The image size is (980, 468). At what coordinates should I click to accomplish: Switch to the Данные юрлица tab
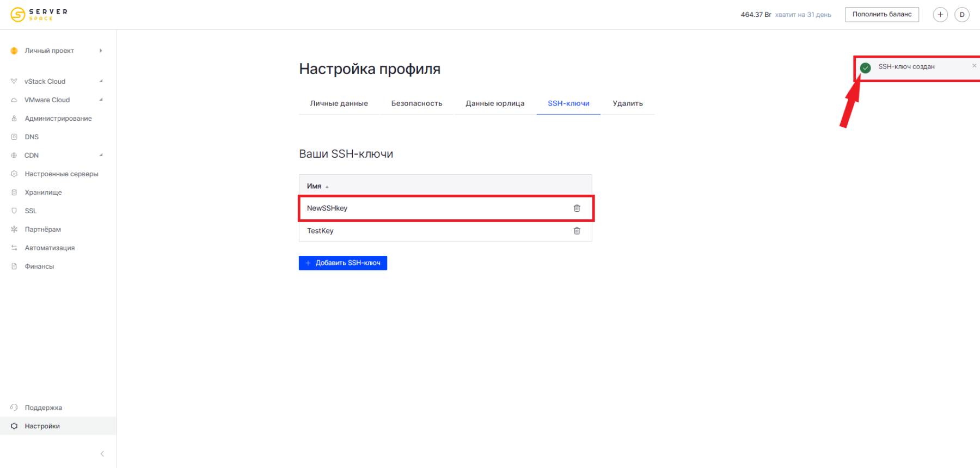point(495,103)
